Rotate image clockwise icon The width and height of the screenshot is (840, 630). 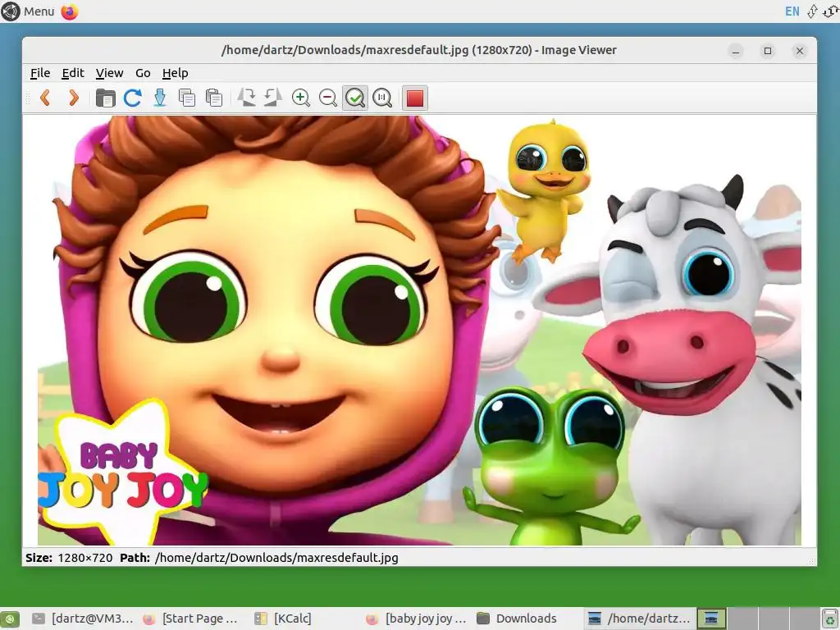point(246,98)
